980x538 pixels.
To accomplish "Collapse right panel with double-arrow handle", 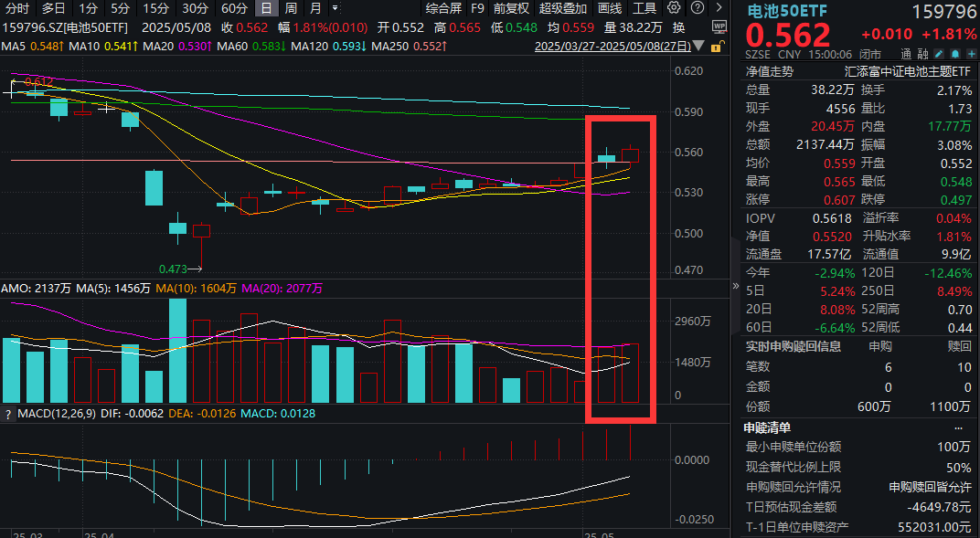I will [736, 285].
